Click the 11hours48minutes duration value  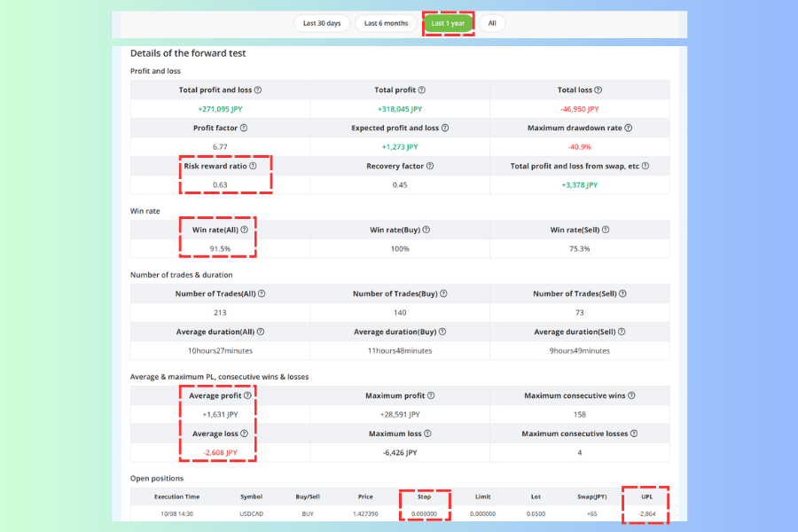[x=400, y=351]
